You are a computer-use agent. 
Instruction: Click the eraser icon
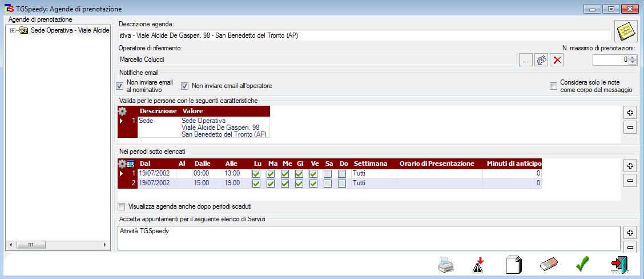coord(548,265)
